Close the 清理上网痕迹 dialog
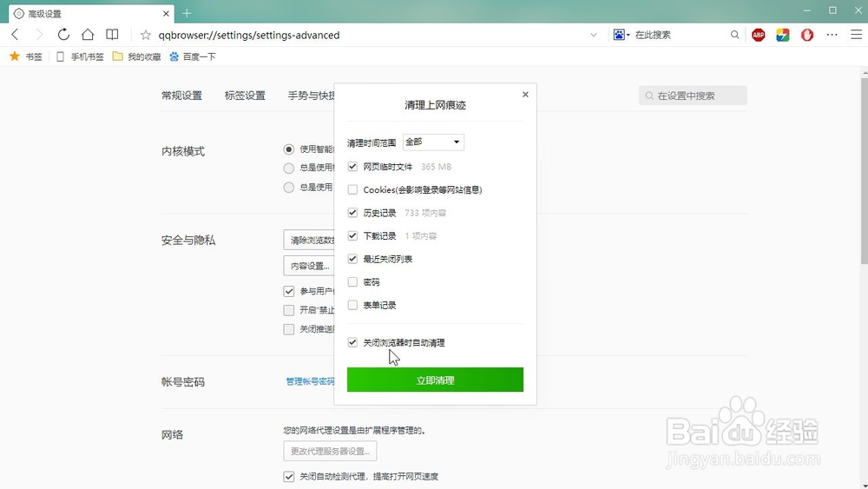This screenshot has width=868, height=489. [x=525, y=95]
